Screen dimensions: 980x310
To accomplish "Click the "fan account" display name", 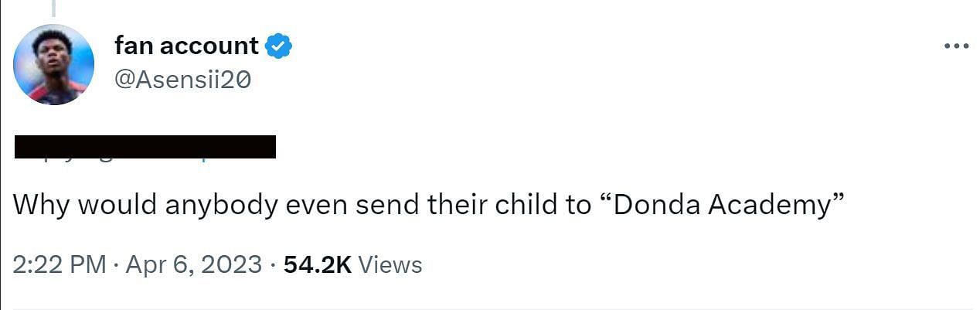I will pyautogui.click(x=185, y=46).
